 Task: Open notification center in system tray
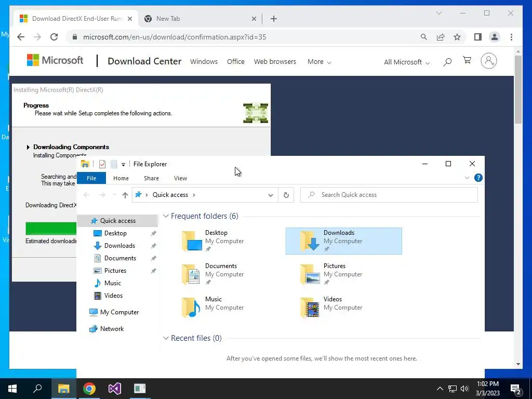coord(516,389)
